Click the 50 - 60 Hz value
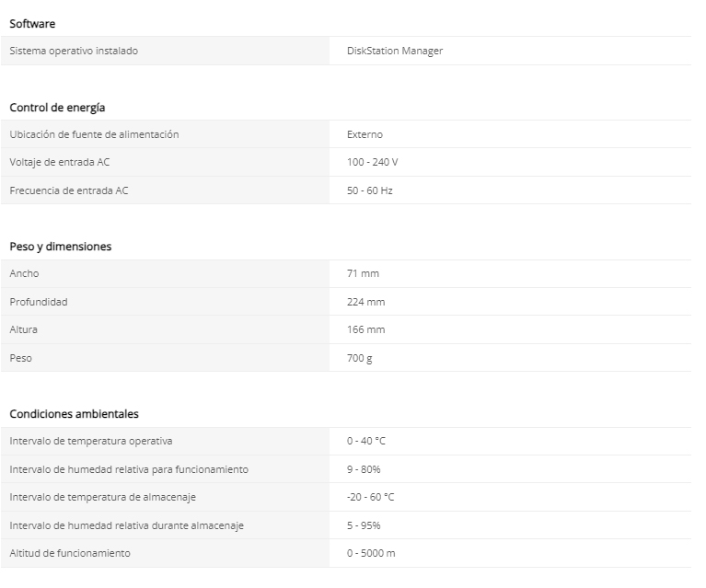The height and width of the screenshot is (588, 706). pyautogui.click(x=370, y=190)
